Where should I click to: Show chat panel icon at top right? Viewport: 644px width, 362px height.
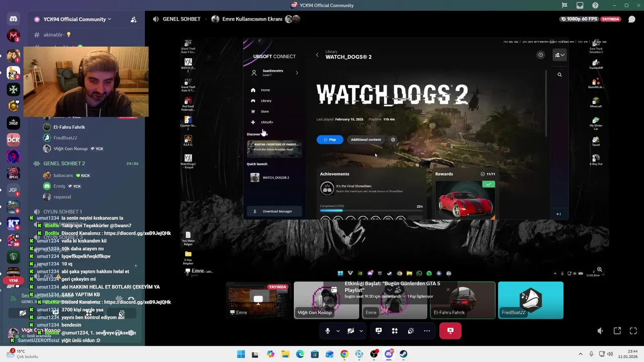(x=632, y=19)
